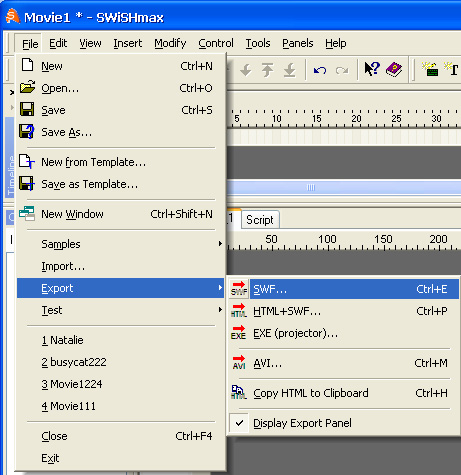The width and height of the screenshot is (461, 475).
Task: Click the send to bottom arrow icon
Action: pos(289,70)
